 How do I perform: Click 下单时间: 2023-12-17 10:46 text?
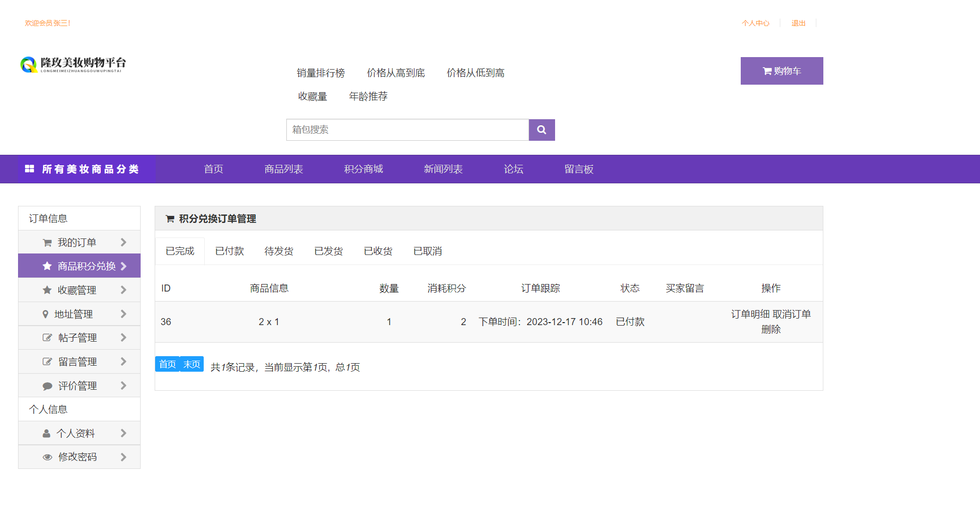541,322
